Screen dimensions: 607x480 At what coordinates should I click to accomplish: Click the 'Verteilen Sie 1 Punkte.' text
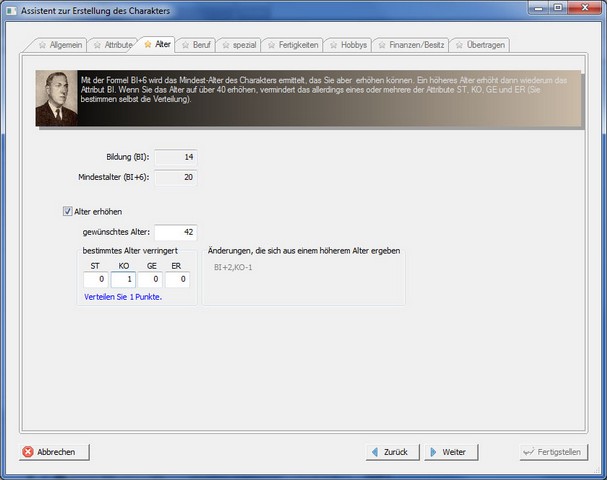123,297
